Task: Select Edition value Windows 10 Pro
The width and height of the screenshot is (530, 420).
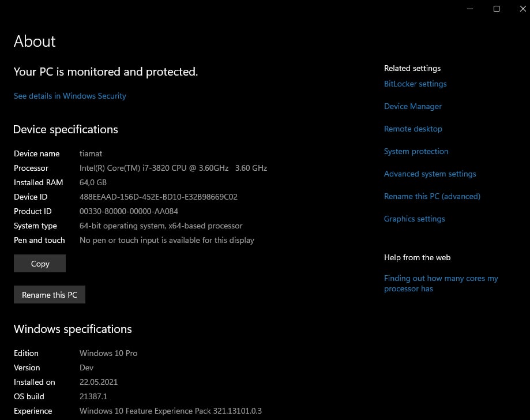Action: tap(108, 353)
